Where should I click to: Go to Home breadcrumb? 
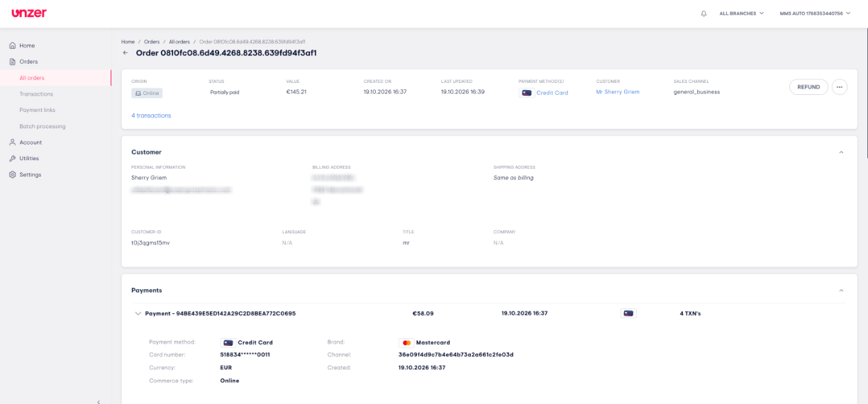pyautogui.click(x=128, y=42)
